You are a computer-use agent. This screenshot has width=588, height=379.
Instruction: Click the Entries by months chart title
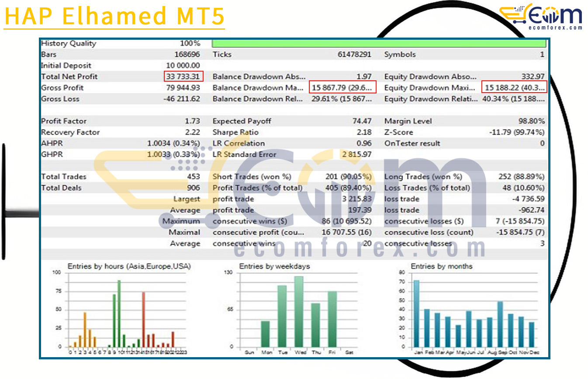pyautogui.click(x=442, y=266)
